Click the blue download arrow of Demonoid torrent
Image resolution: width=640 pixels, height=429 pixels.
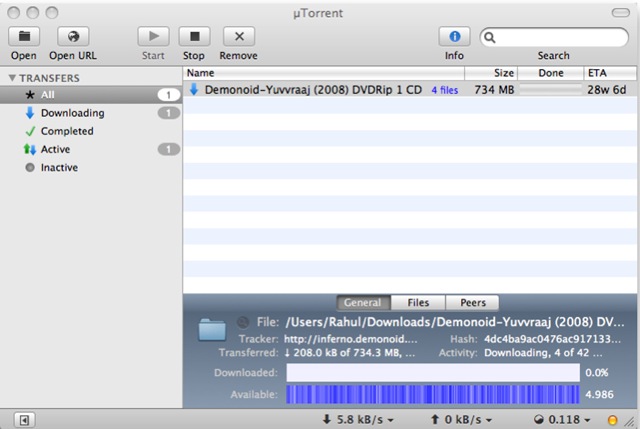194,89
